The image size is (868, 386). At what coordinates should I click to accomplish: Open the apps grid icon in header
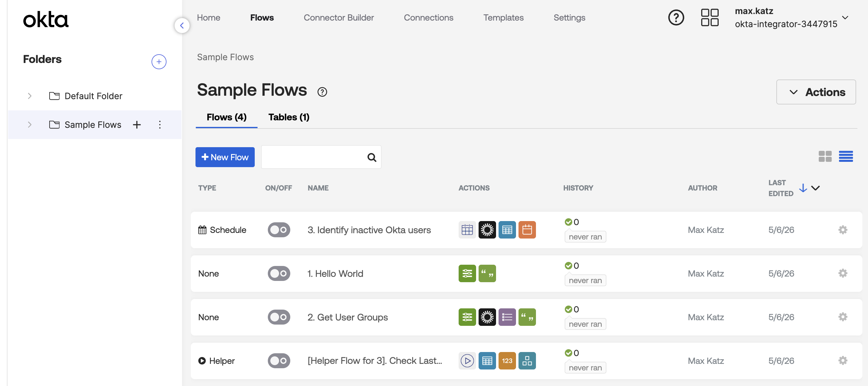710,17
